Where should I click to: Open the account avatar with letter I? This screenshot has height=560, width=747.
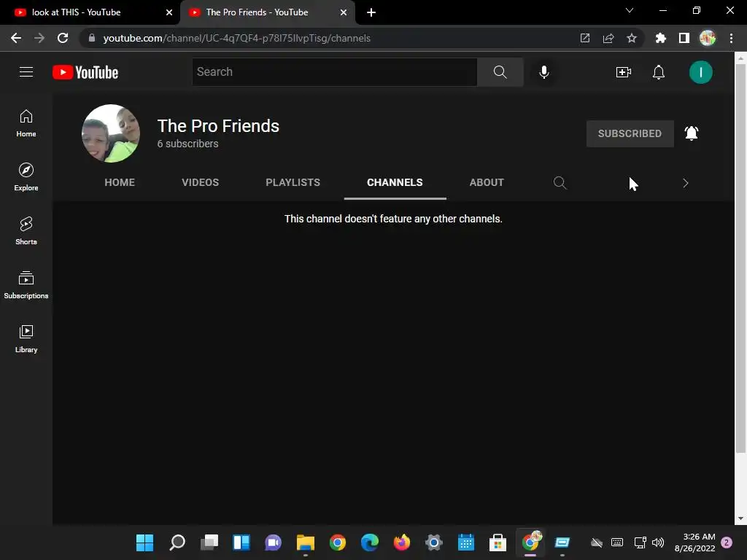(700, 72)
